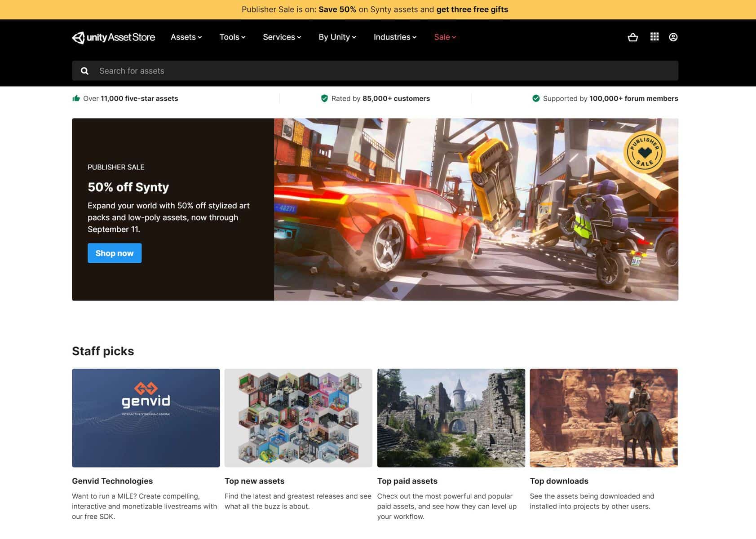This screenshot has width=756, height=539.
Task: Click the Unity Asset Store logo
Action: (114, 37)
